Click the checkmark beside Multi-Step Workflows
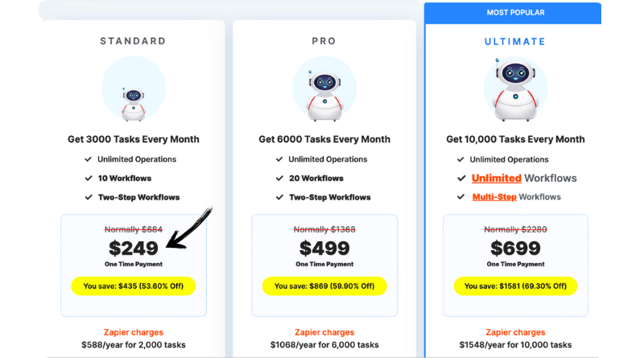 pyautogui.click(x=461, y=197)
